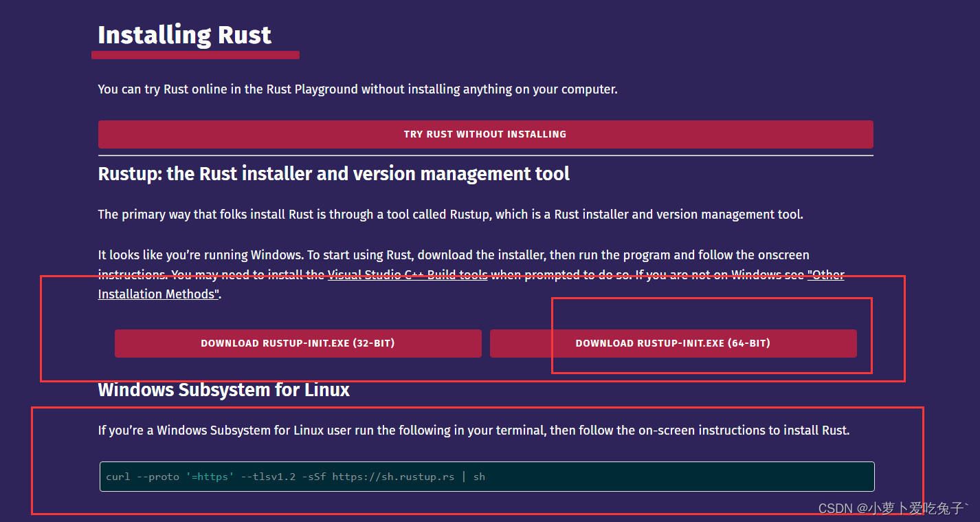Viewport: 980px width, 522px height.
Task: Click the 'If you're a Windows Subsystem for Linux user' text
Action: (x=474, y=431)
